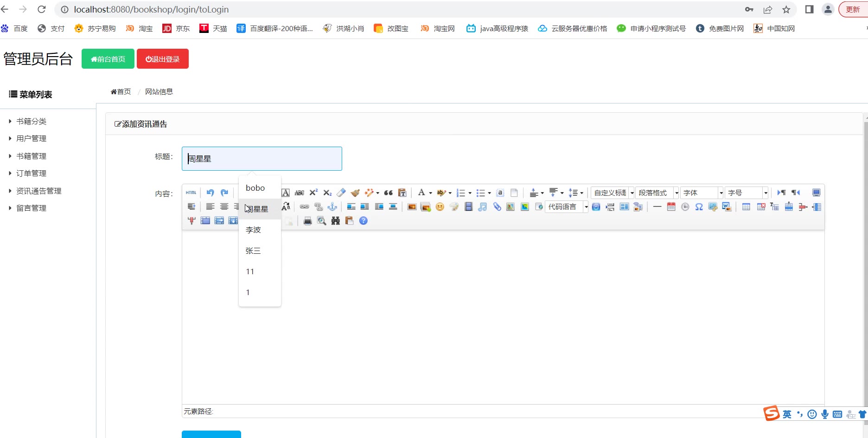Reload the page in the browser
The width and height of the screenshot is (868, 438).
(42, 9)
